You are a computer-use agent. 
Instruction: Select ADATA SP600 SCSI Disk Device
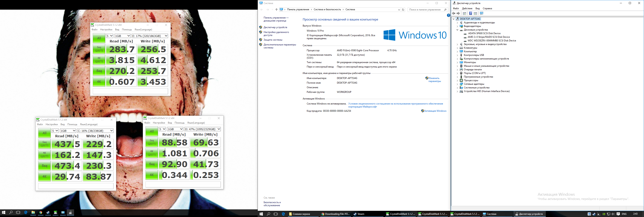click(484, 34)
